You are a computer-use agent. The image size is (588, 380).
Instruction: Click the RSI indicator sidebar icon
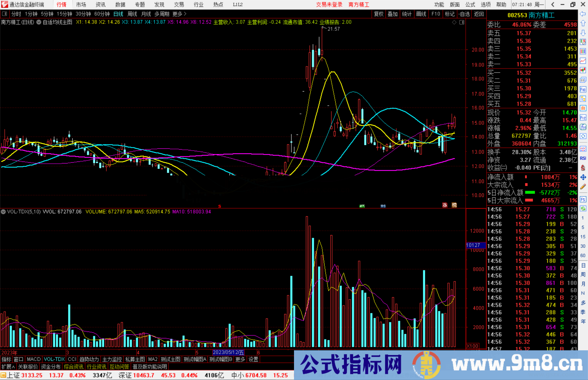tap(583, 158)
